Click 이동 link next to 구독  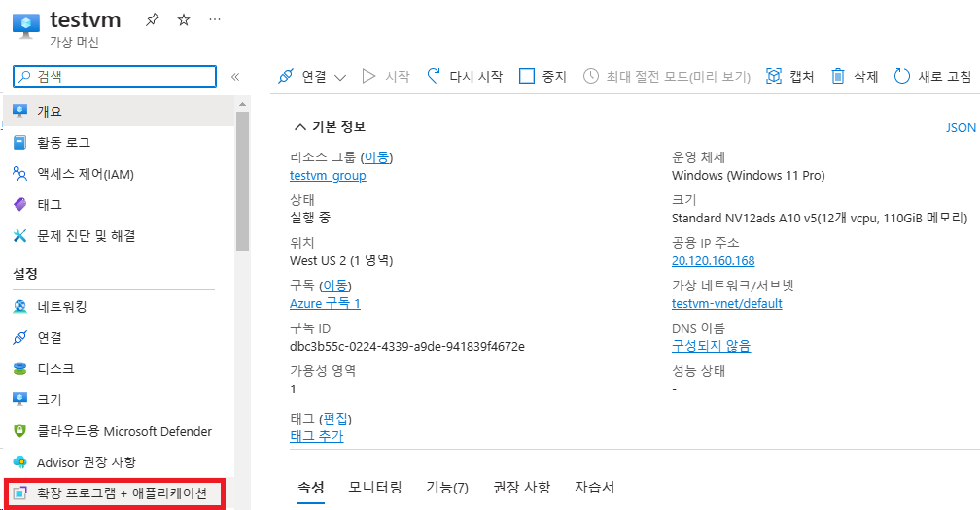[335, 286]
